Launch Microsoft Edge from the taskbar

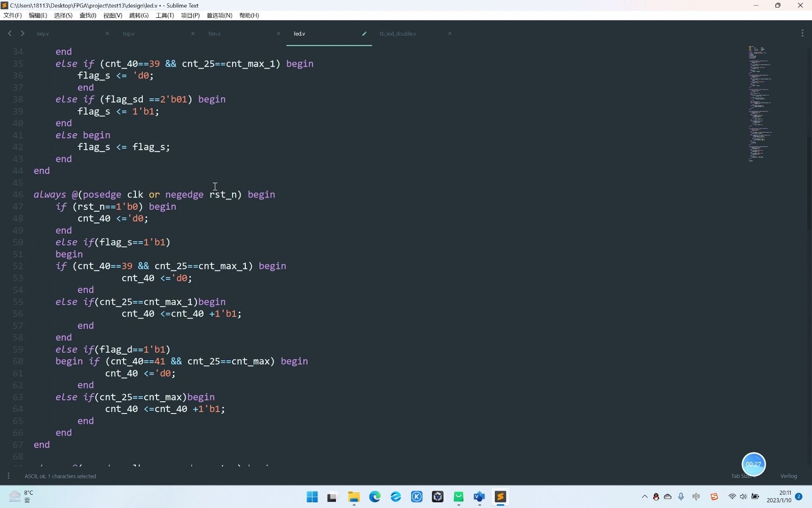pyautogui.click(x=375, y=497)
